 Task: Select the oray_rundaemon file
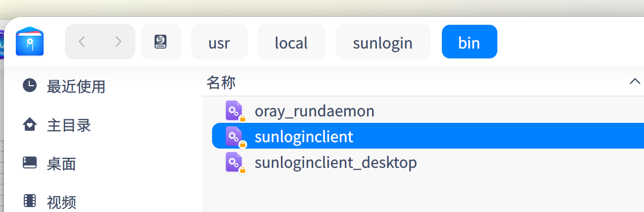pos(314,111)
